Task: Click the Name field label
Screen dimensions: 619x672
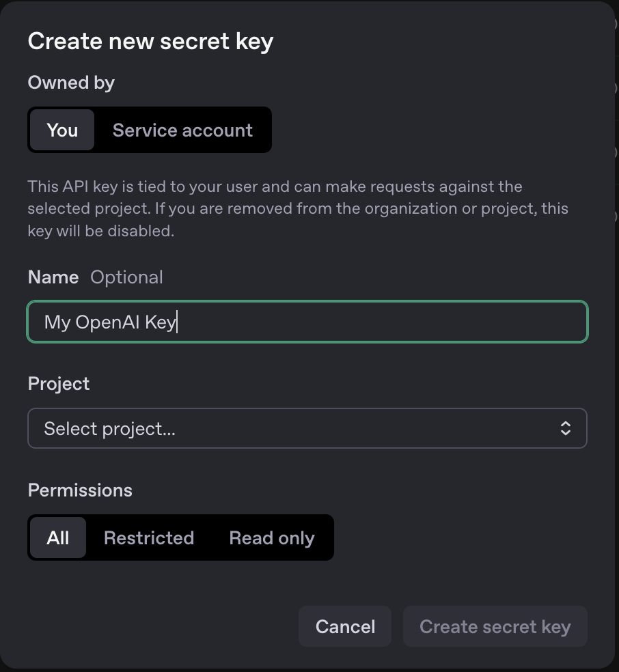Action: tap(53, 277)
